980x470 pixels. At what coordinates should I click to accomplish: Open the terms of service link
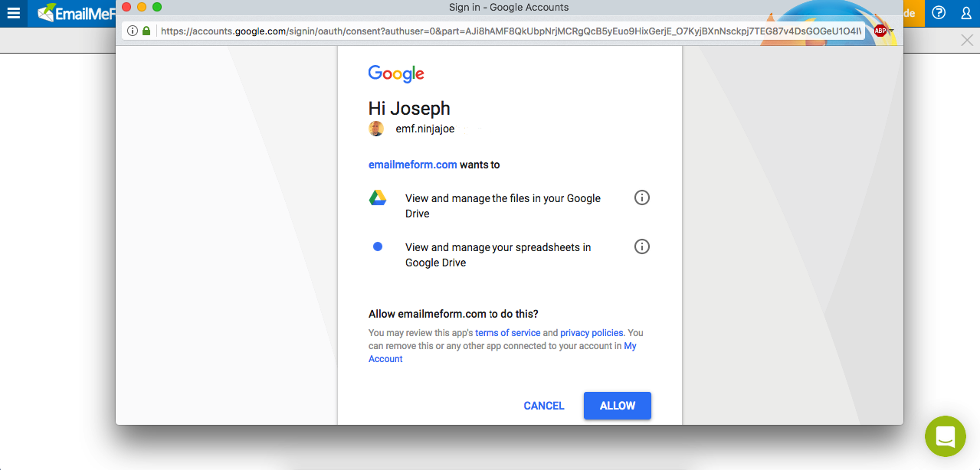coord(508,333)
